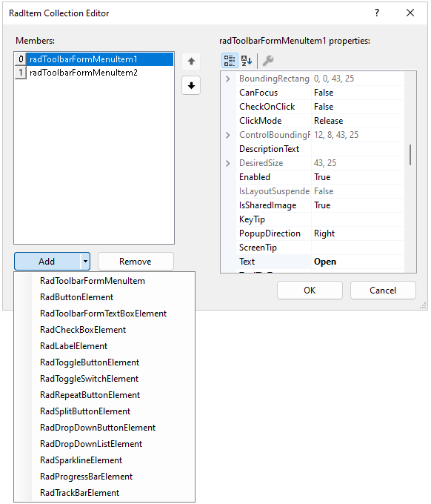
Task: Click the Cancel button
Action: pos(383,291)
